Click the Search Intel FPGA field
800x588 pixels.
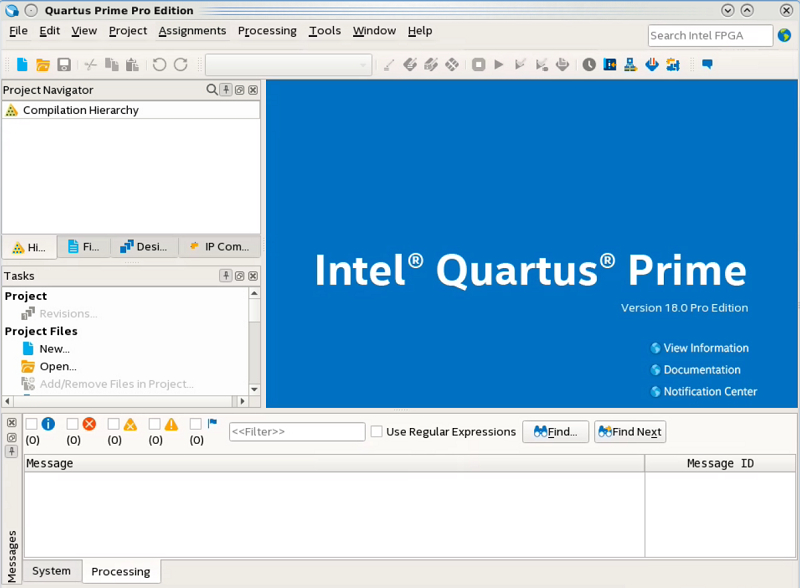[710, 36]
